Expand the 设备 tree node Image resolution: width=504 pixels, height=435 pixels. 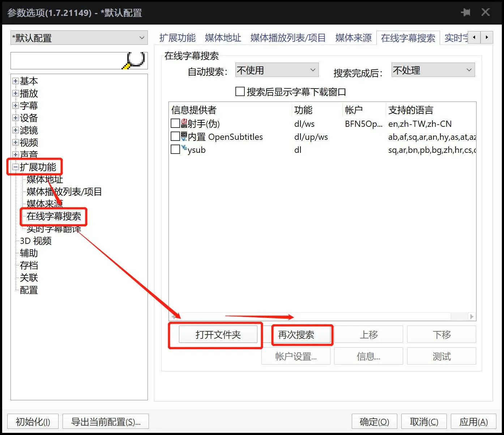coord(16,118)
